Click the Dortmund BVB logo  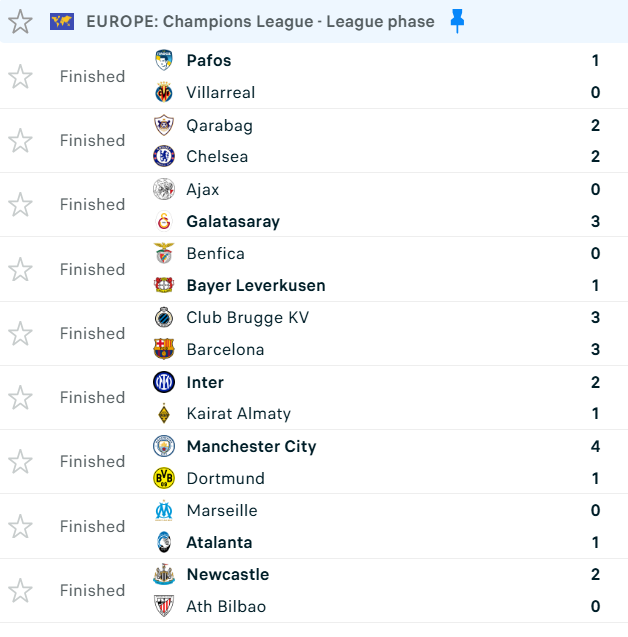(164, 478)
